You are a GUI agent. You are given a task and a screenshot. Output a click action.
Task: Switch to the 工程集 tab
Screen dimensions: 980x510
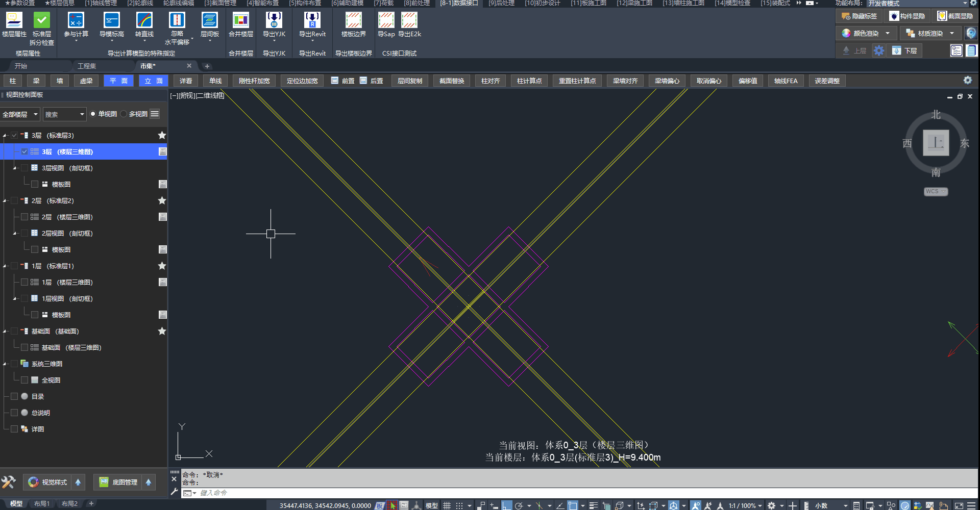87,66
